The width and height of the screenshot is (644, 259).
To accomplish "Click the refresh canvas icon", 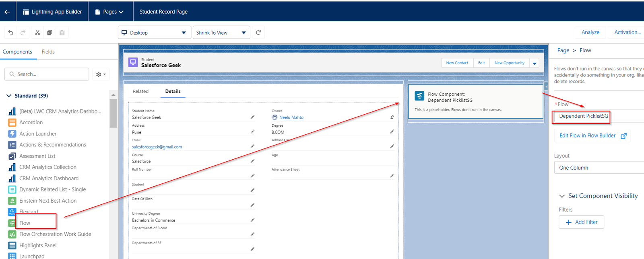I will pos(258,33).
